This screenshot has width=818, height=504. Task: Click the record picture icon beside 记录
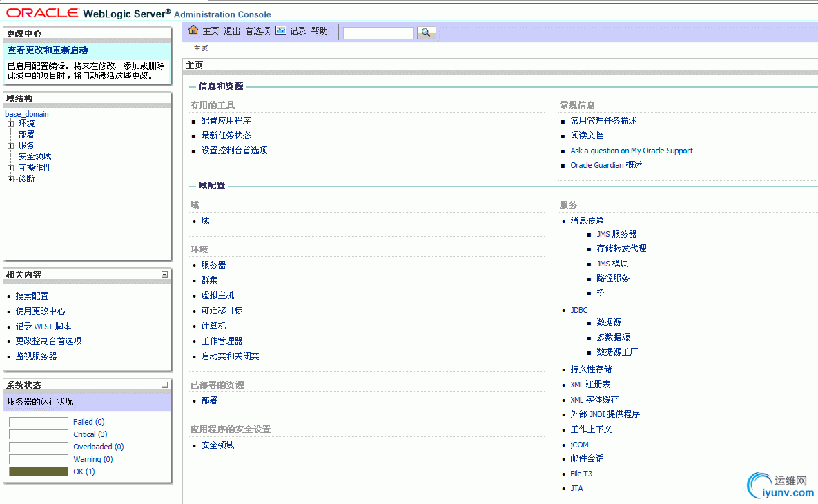[x=281, y=30]
